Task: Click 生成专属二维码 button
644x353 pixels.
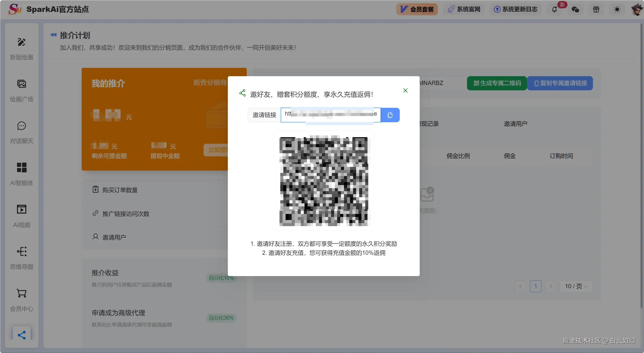Action: pyautogui.click(x=497, y=83)
